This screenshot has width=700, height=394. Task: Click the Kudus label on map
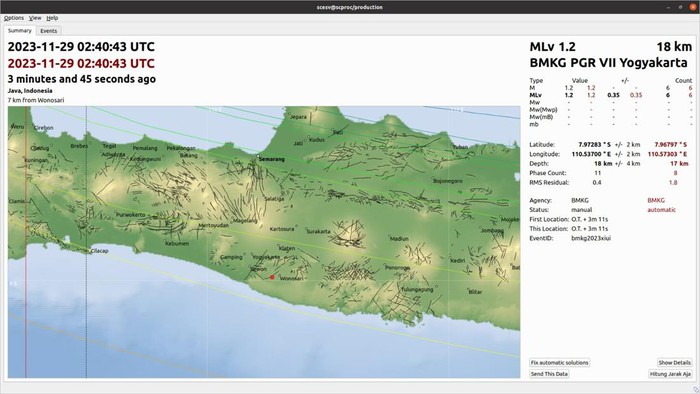click(x=317, y=140)
